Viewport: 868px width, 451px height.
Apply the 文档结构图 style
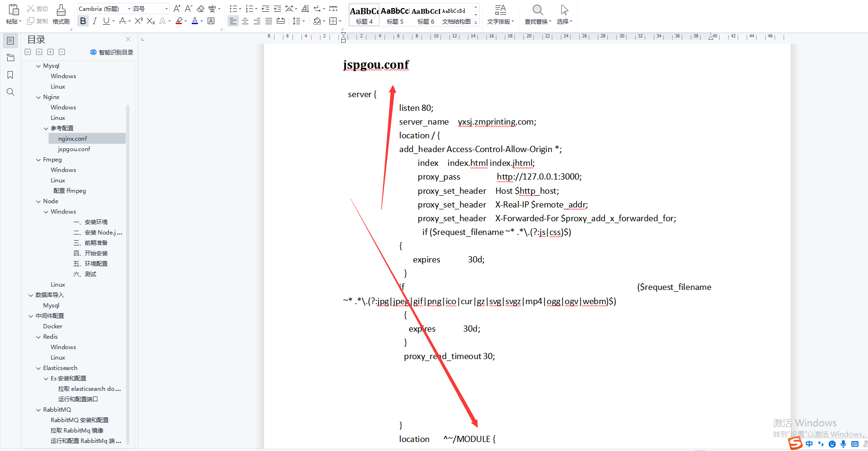(457, 15)
